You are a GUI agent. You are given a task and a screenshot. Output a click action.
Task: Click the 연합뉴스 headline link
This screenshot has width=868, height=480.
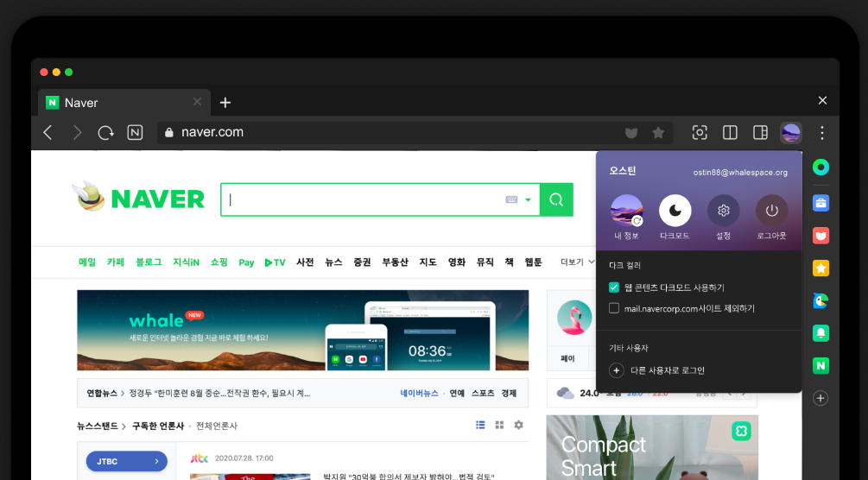219,393
